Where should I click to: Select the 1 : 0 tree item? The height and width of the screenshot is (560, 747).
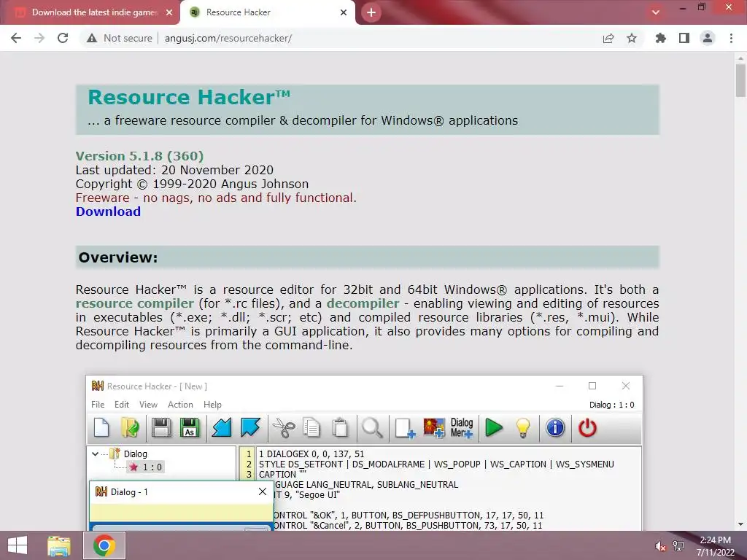pyautogui.click(x=147, y=467)
